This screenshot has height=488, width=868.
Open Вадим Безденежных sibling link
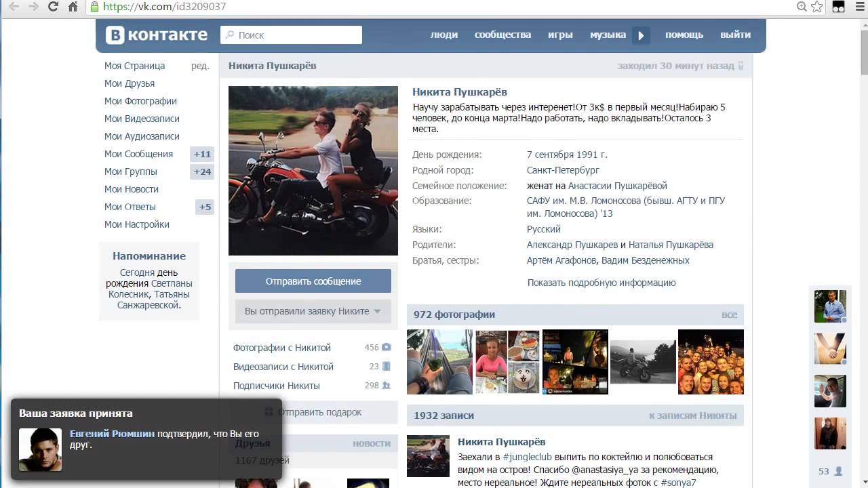click(x=645, y=260)
